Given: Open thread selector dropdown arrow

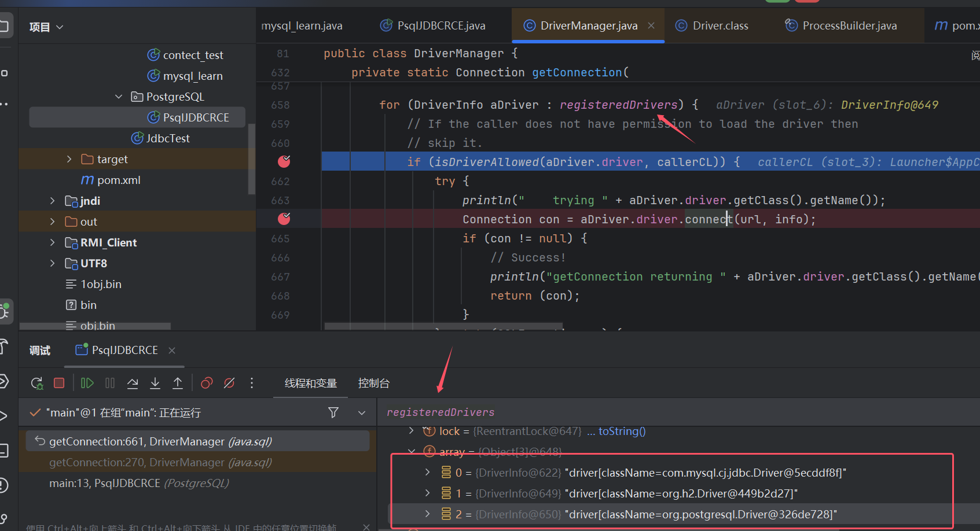Looking at the screenshot, I should 362,412.
